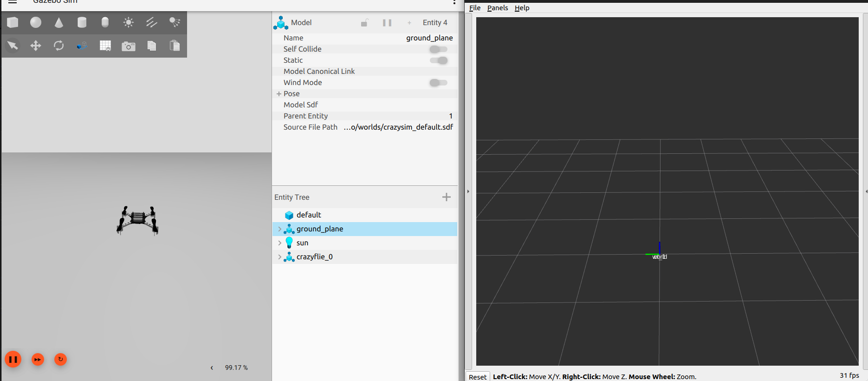Insert a box shape into the scene
The height and width of the screenshot is (381, 868).
(13, 22)
